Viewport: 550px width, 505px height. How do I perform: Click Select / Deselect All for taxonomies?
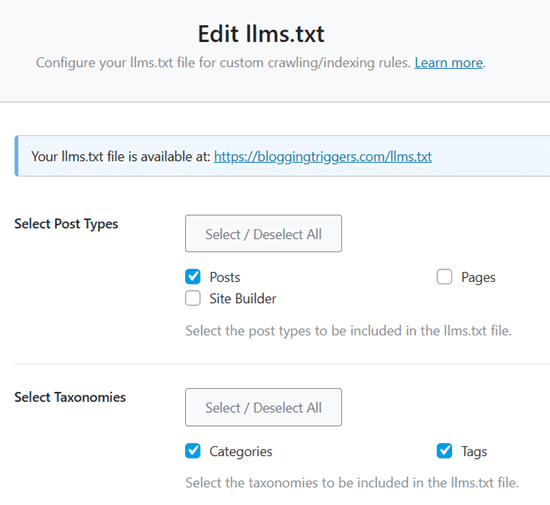[x=263, y=407]
